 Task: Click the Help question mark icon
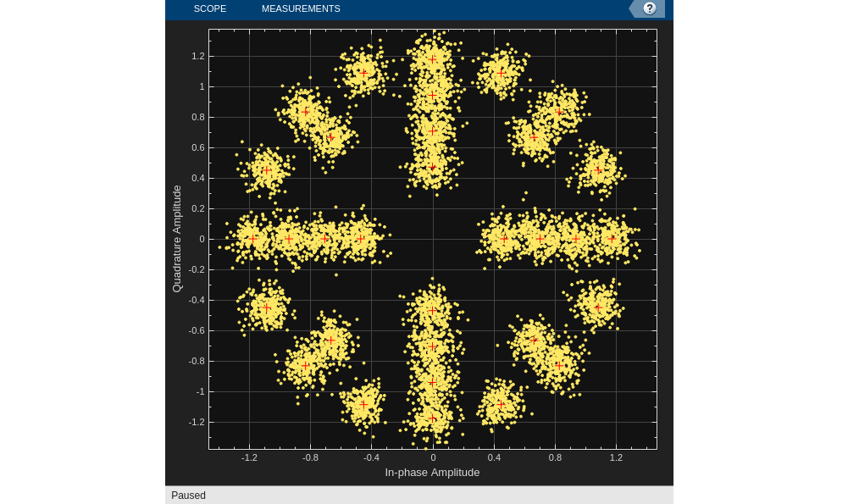click(x=649, y=8)
